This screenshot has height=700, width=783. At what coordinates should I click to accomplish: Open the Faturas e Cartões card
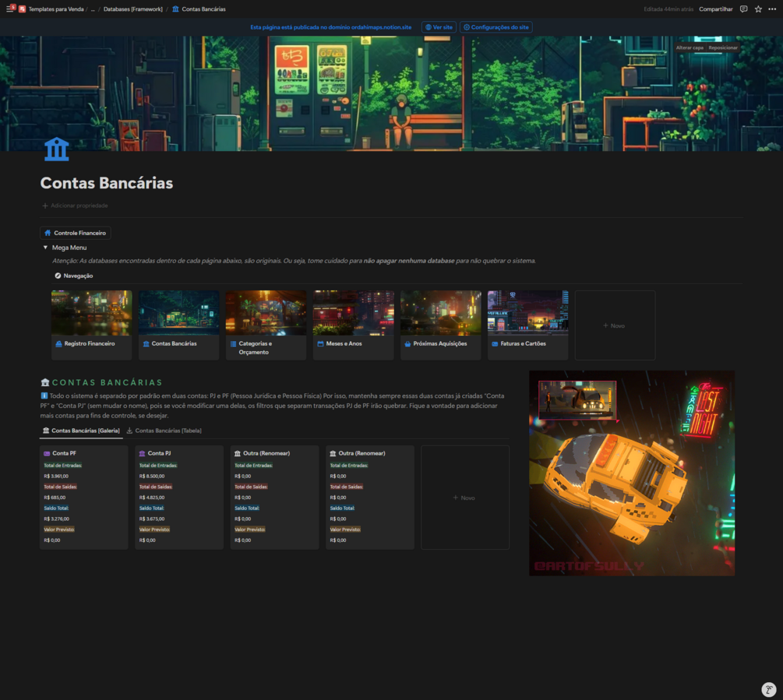pyautogui.click(x=527, y=325)
